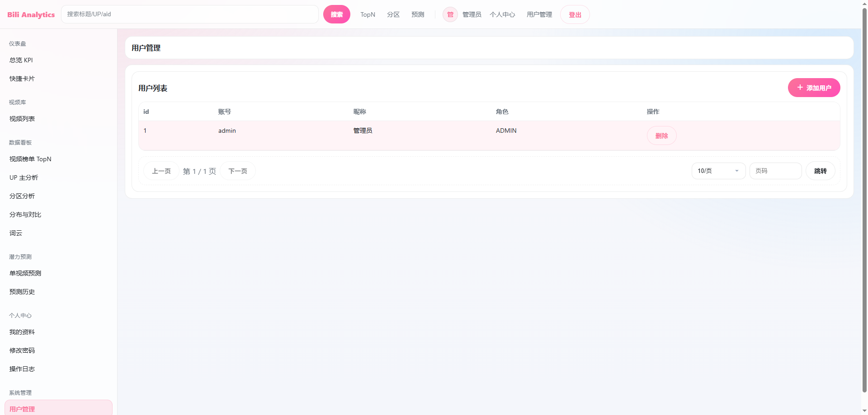
Task: Navigate to 操作日志 in sidebar
Action: tap(22, 369)
